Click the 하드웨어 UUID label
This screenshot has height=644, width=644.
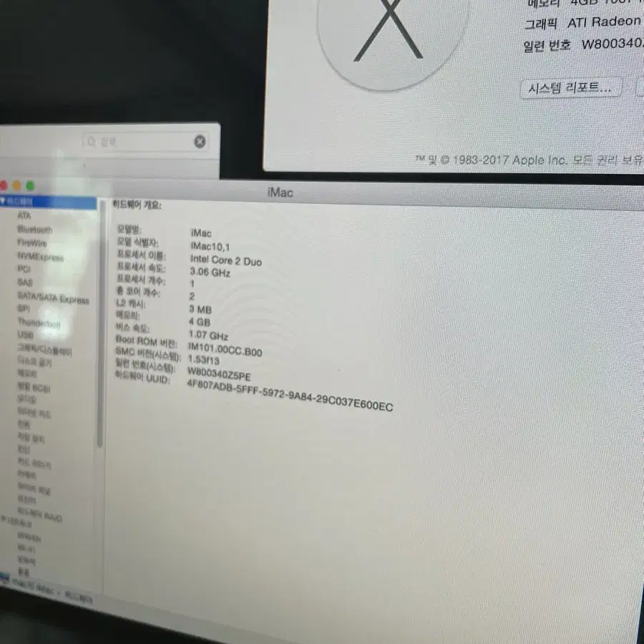142,376
